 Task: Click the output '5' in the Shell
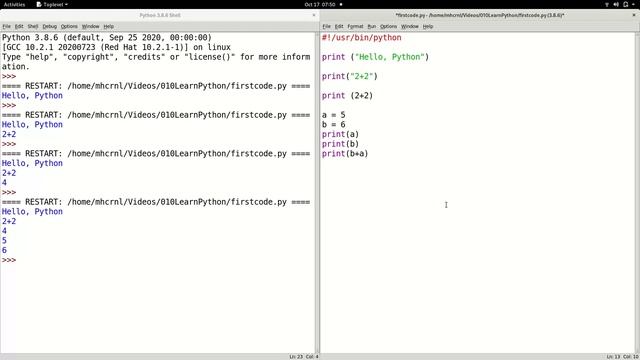click(4, 241)
